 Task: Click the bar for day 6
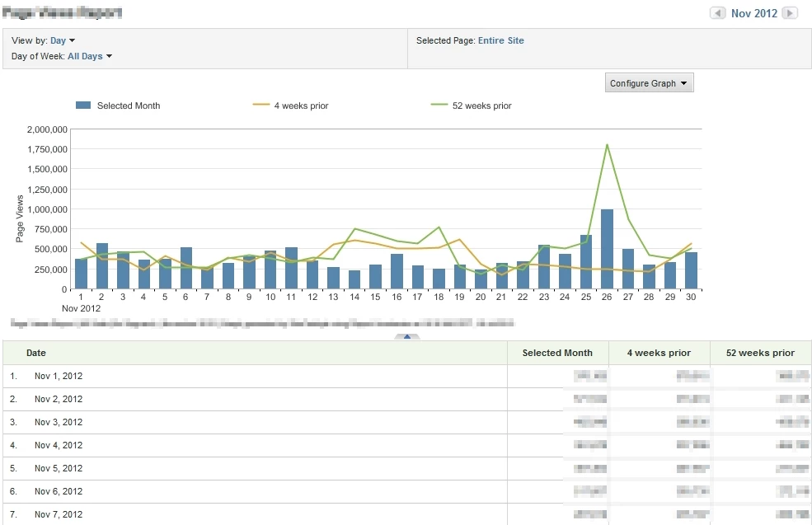[x=186, y=268]
